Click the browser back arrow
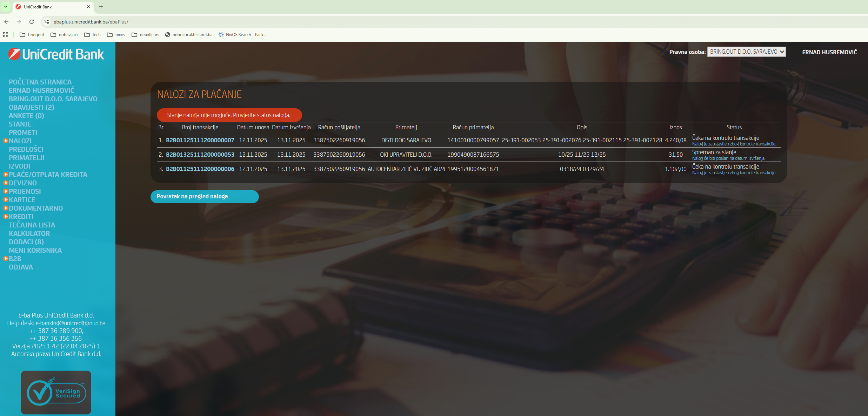Image resolution: width=868 pixels, height=416 pixels. point(6,22)
